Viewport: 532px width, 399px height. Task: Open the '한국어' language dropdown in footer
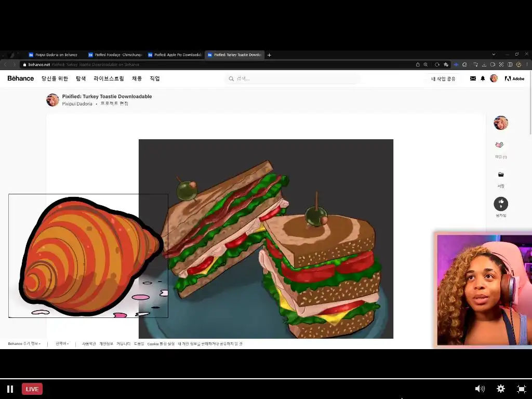[x=62, y=344]
